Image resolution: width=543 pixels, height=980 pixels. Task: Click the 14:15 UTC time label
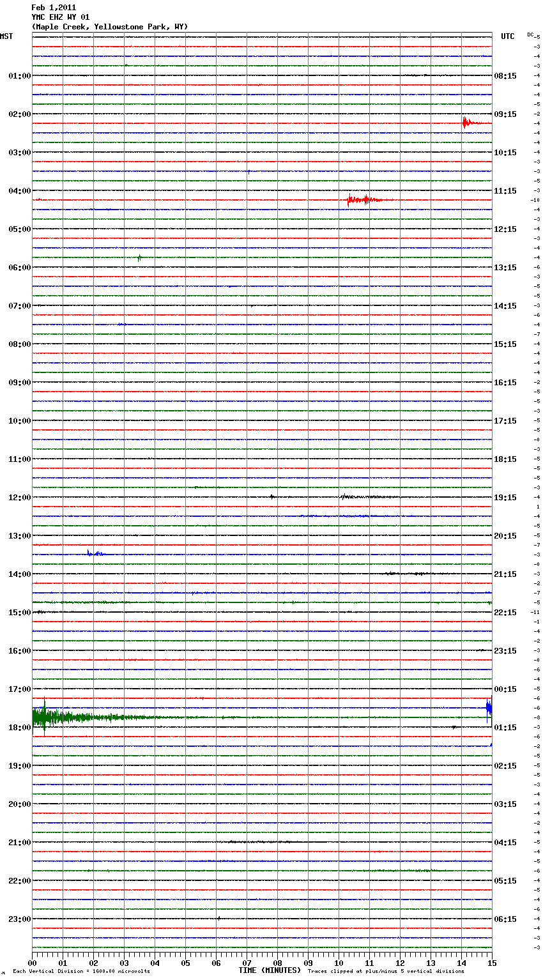pos(505,305)
